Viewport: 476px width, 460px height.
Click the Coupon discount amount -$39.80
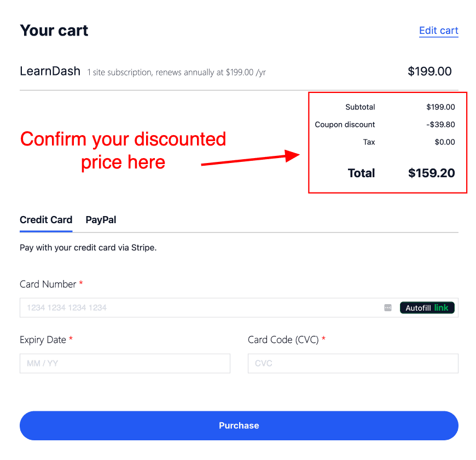441,125
